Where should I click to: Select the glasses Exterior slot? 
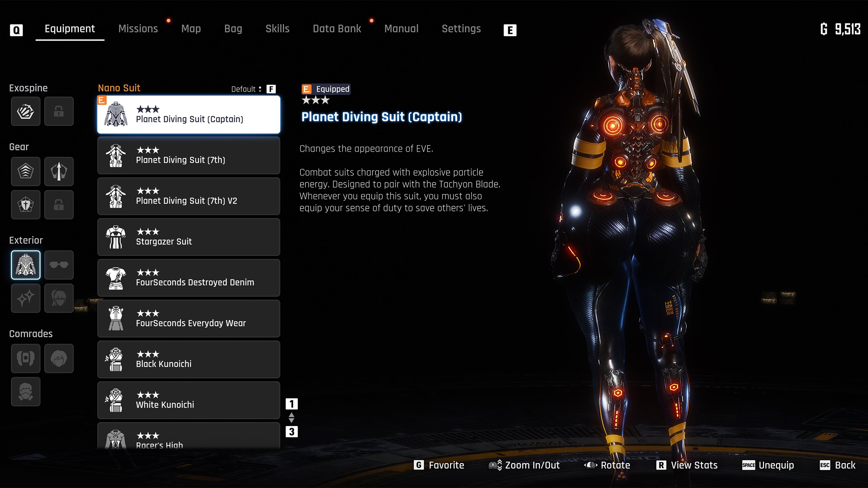click(x=59, y=265)
